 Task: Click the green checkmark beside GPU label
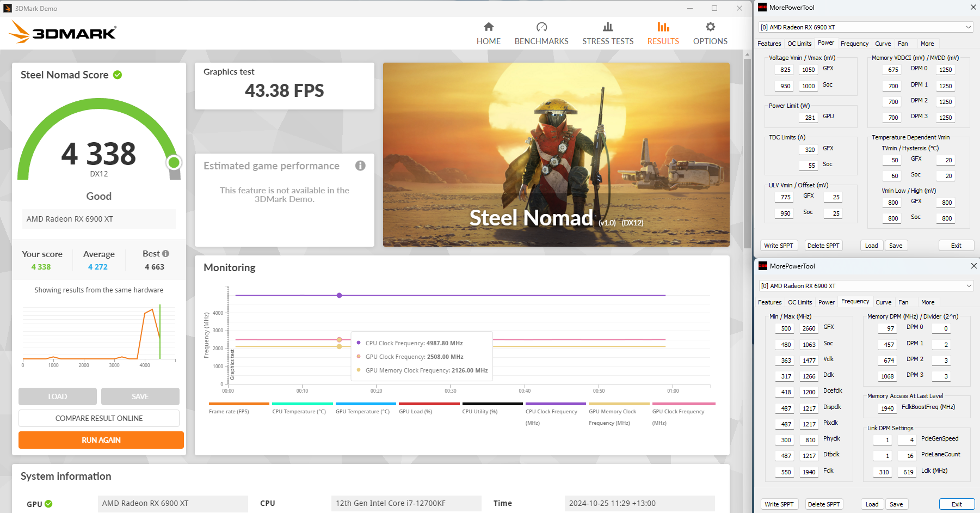(48, 504)
